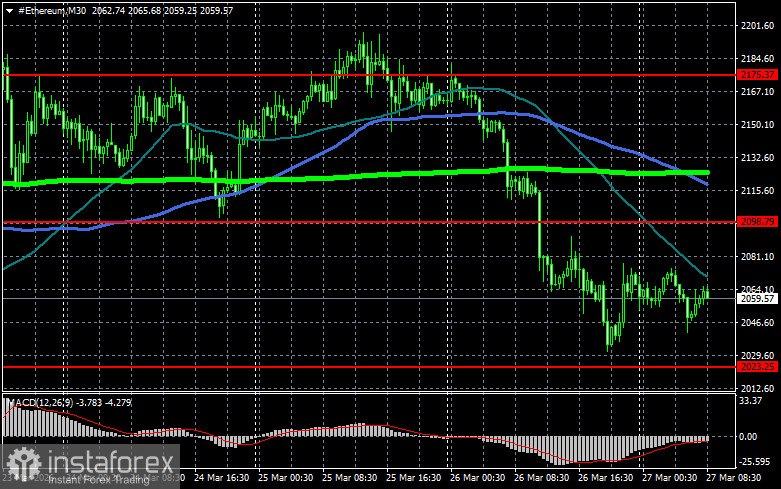Click the 27 Mar 08:30 time label
The width and height of the screenshot is (781, 489).
tap(733, 478)
